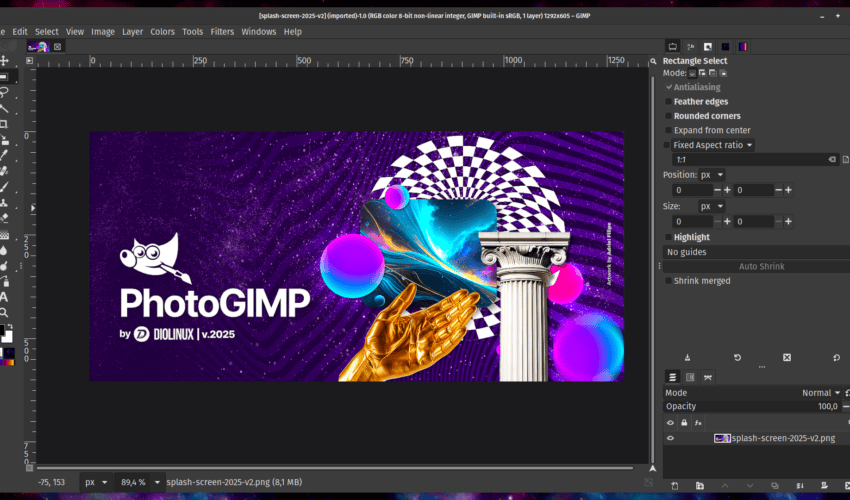Viewport: 850px width, 500px height.
Task: Select the Color Picker eyedropper tool
Action: point(4,155)
